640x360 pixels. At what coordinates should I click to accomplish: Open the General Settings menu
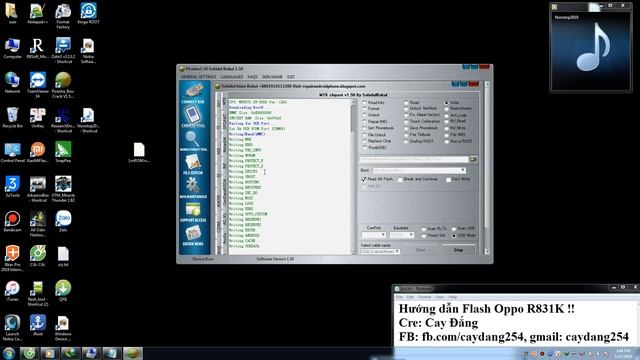198,77
